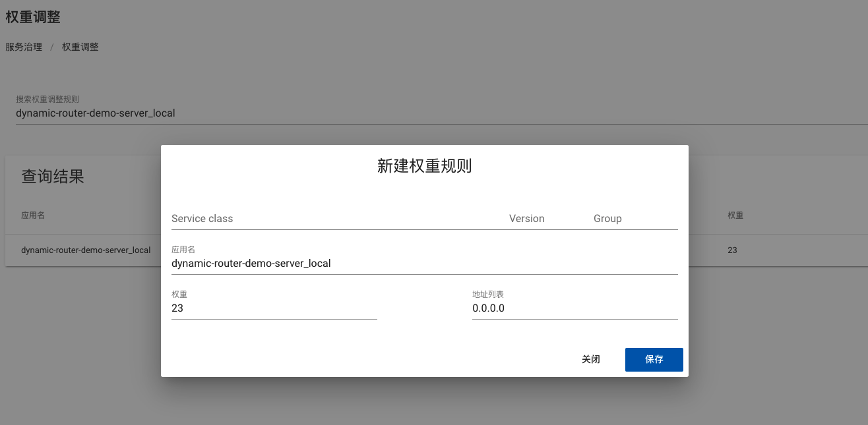
Task: Click the 应用名 column header in results
Action: point(33,215)
